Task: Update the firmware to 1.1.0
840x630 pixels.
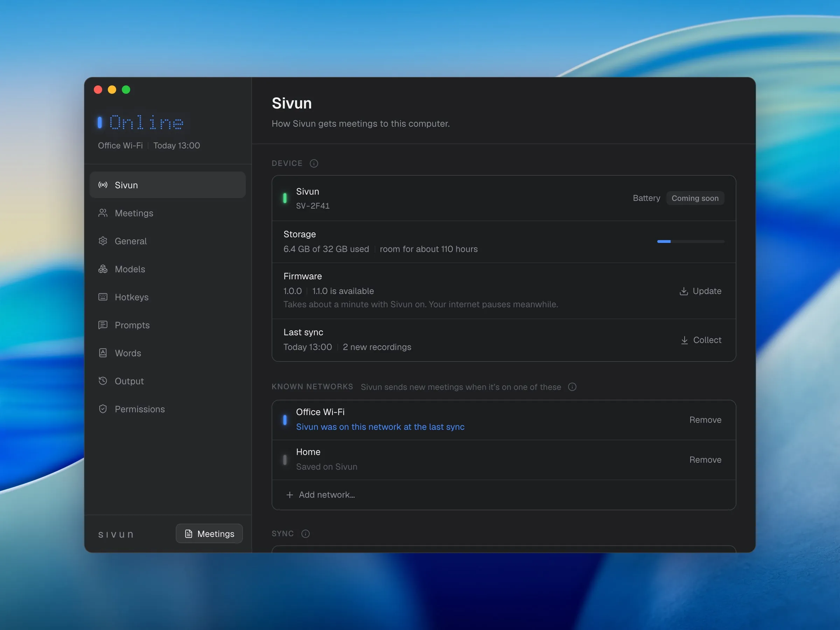Action: point(700,291)
